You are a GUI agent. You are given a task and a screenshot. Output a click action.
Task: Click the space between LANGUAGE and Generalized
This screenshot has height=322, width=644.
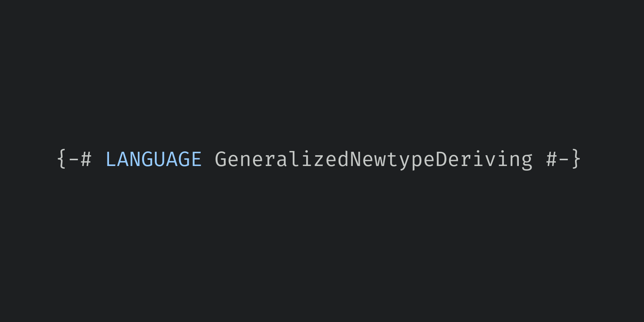tap(208, 159)
